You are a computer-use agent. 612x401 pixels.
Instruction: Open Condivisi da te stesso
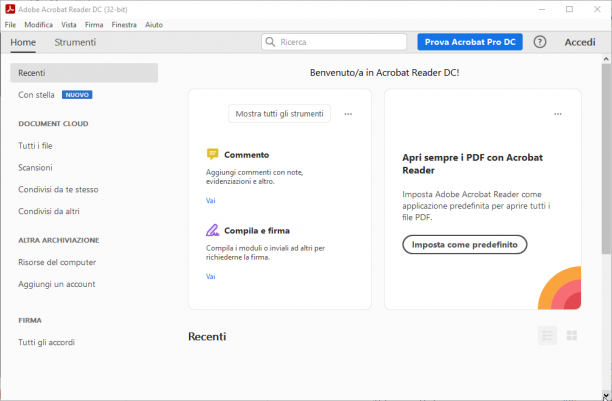click(58, 189)
